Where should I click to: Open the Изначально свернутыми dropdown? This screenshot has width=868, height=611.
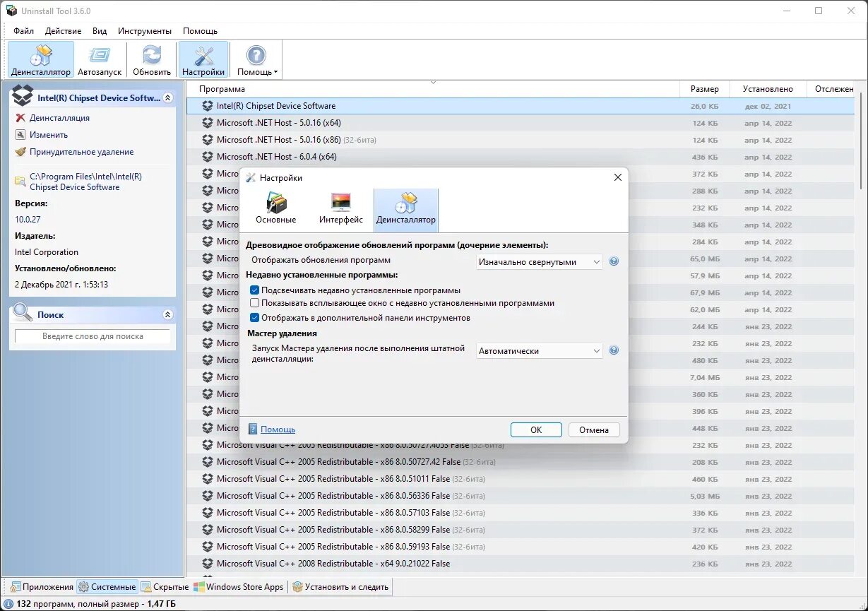[x=540, y=261]
